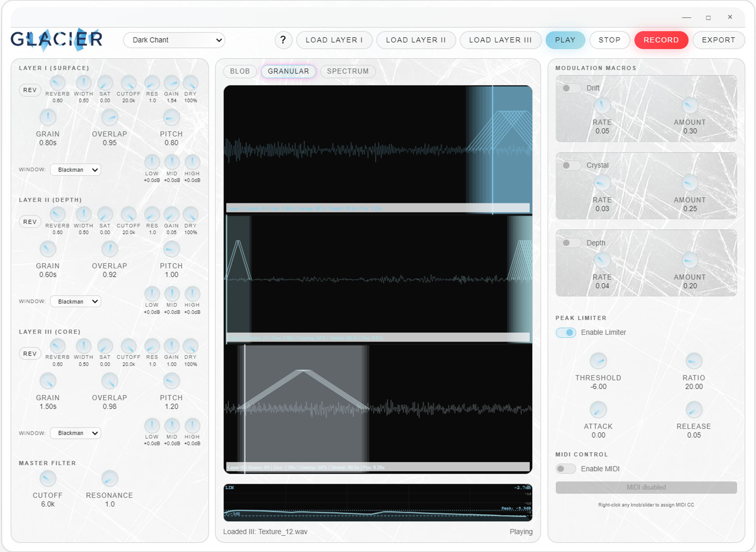Click the LOAD LAYER II button
The height and width of the screenshot is (552, 756).
(416, 40)
